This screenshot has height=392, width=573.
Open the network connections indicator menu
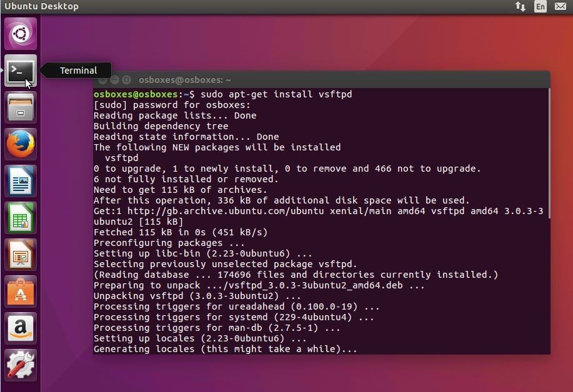(x=521, y=6)
